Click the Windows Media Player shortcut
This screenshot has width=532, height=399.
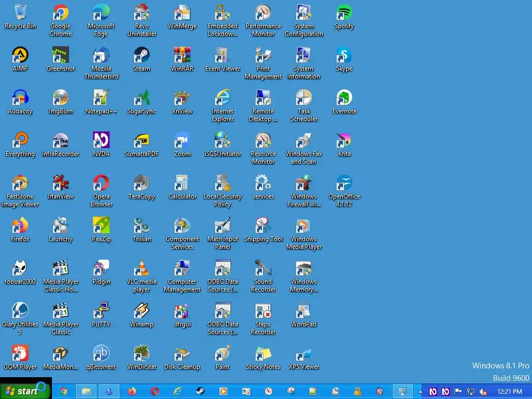[x=303, y=234]
